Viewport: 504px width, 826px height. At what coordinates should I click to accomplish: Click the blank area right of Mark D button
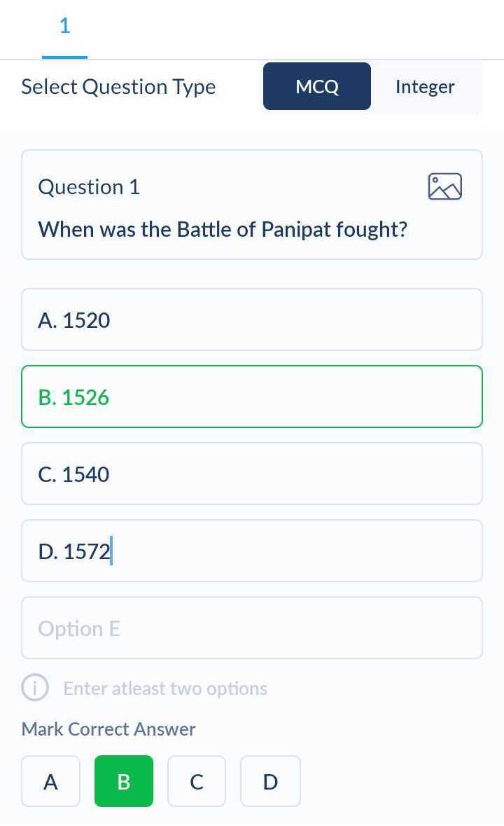399,781
